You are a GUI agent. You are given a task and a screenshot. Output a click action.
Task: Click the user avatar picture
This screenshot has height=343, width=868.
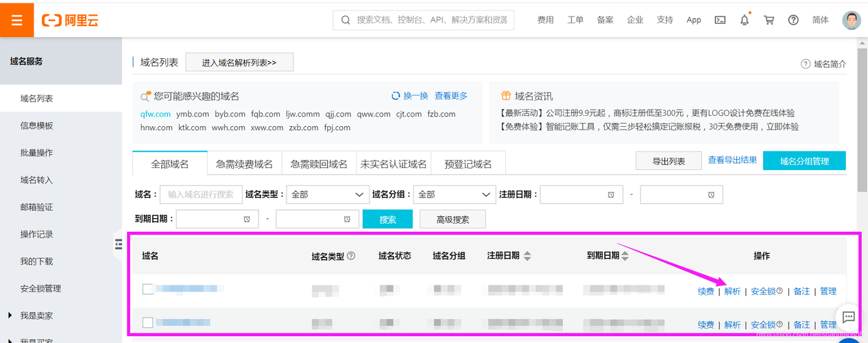pyautogui.click(x=851, y=20)
